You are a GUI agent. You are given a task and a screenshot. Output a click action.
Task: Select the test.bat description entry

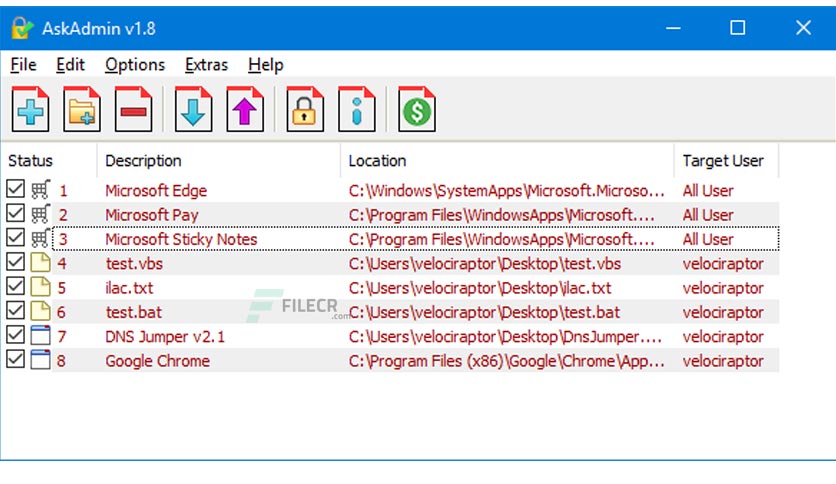[x=133, y=312]
